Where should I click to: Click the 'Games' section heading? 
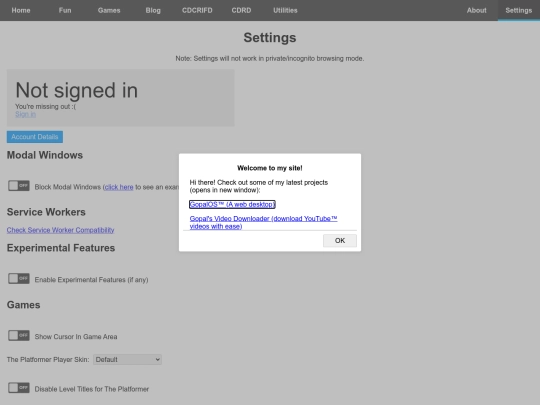[23, 305]
